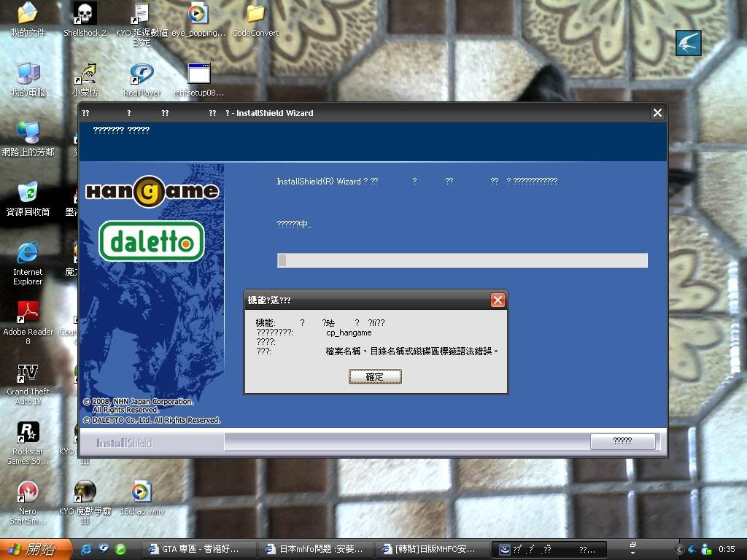Click the ????? cancel button in the installer
The height and width of the screenshot is (560, 747).
pyautogui.click(x=622, y=441)
